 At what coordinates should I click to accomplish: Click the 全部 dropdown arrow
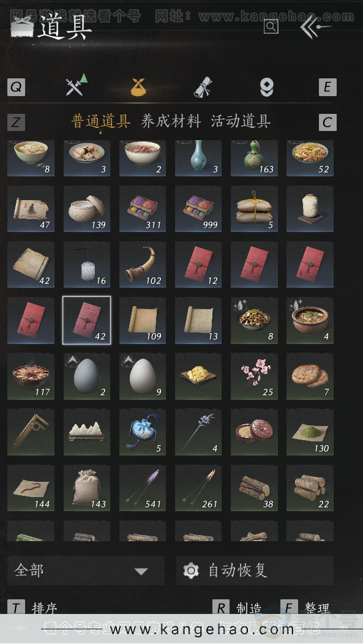[x=141, y=571]
